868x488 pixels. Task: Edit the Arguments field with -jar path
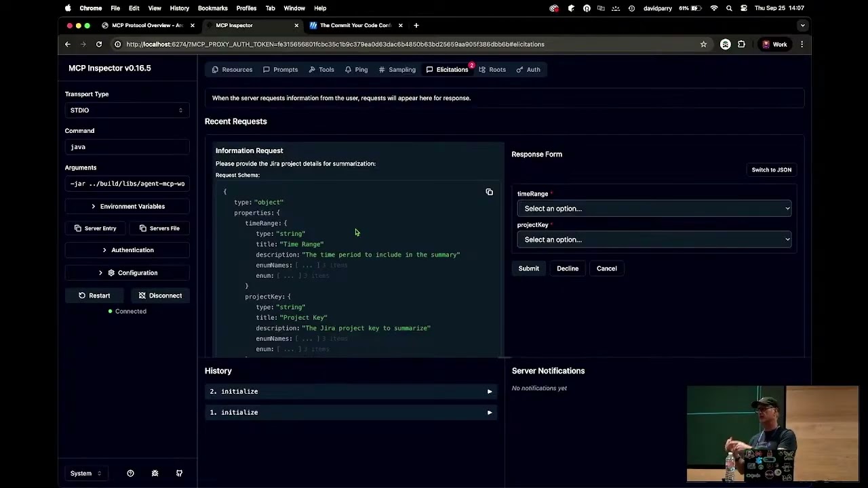127,184
